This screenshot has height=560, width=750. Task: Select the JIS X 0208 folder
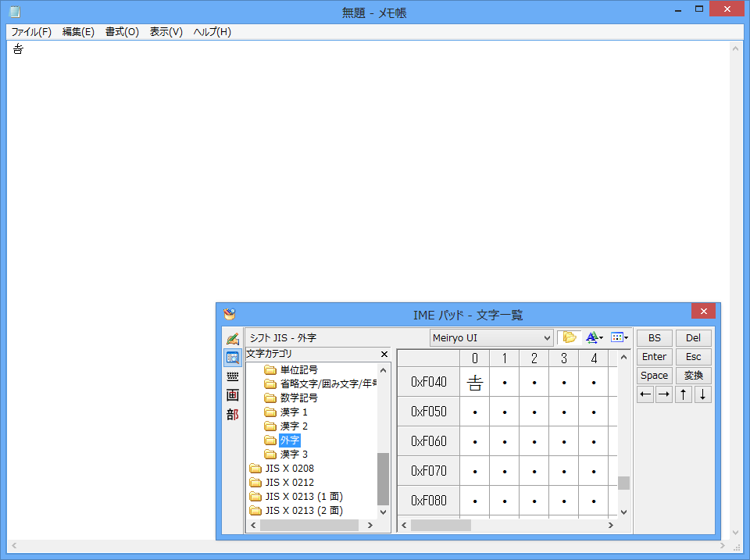tap(289, 469)
